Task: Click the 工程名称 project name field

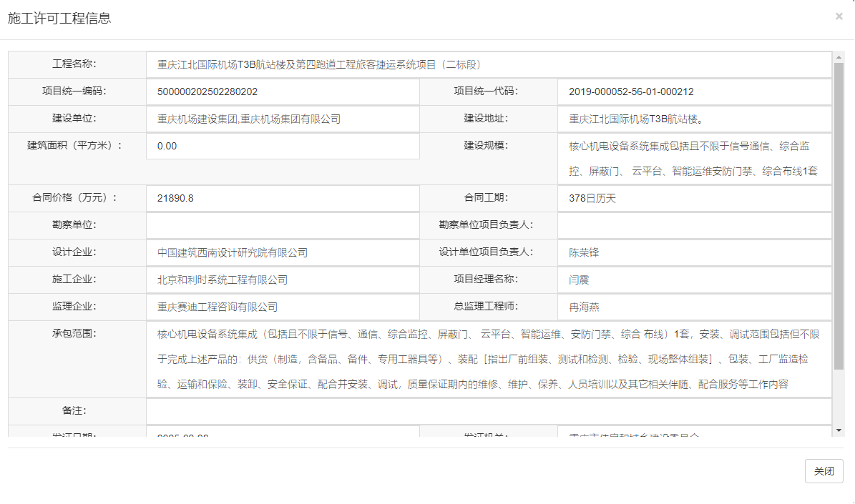Action: (488, 64)
